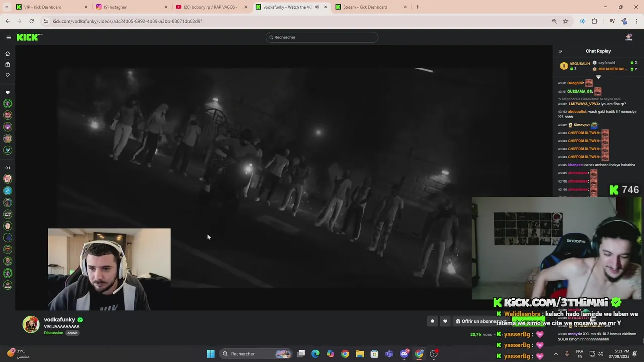Viewport: 644px width, 362px height.
Task: Click the first followed channel avatar in sidebar
Action: click(8, 104)
